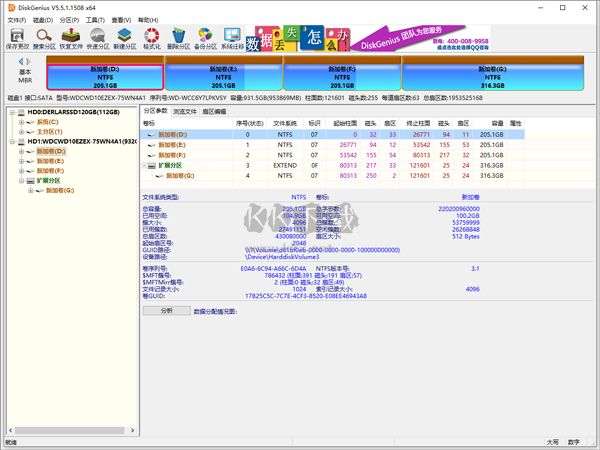Open the 分区(P) menu
Screen dimensions: 600x450
tap(67, 19)
